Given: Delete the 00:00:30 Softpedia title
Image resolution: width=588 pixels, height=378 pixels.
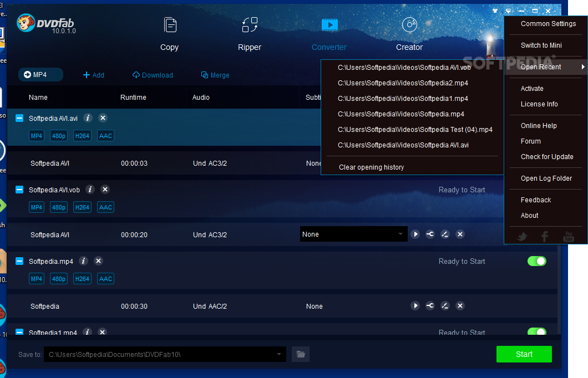Looking at the screenshot, I should [460, 306].
